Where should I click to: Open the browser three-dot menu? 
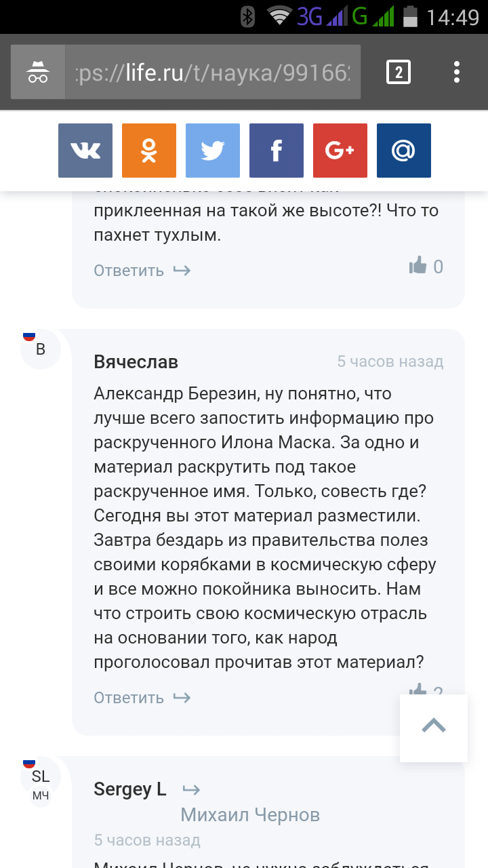[457, 72]
